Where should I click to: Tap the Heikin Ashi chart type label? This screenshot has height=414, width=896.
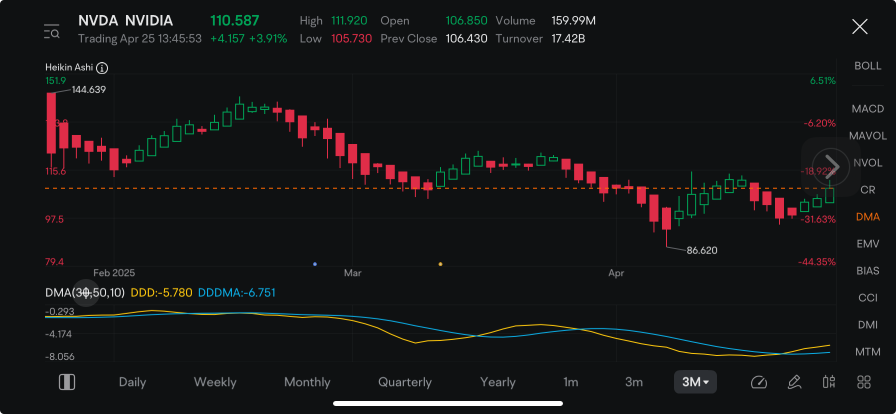(x=69, y=67)
